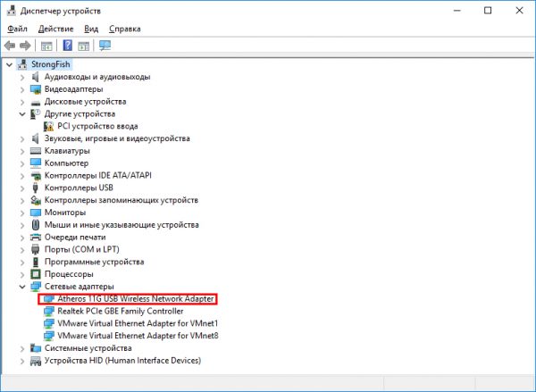Open Help via the blue question mark icon

[x=68, y=46]
